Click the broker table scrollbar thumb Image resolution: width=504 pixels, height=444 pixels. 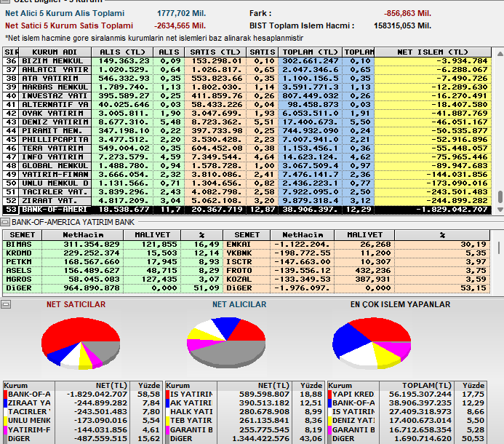(500, 197)
